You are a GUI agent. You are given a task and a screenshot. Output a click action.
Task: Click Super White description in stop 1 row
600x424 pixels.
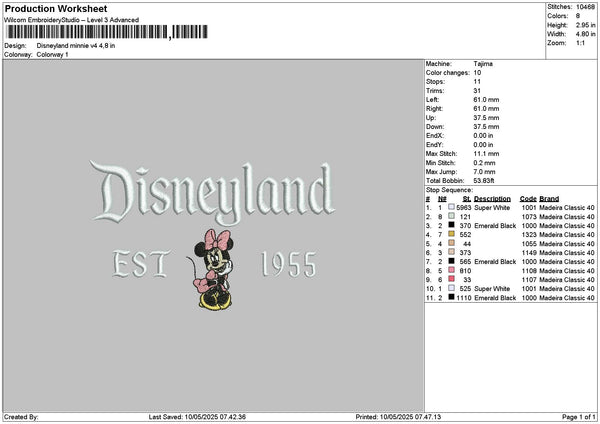[492, 208]
